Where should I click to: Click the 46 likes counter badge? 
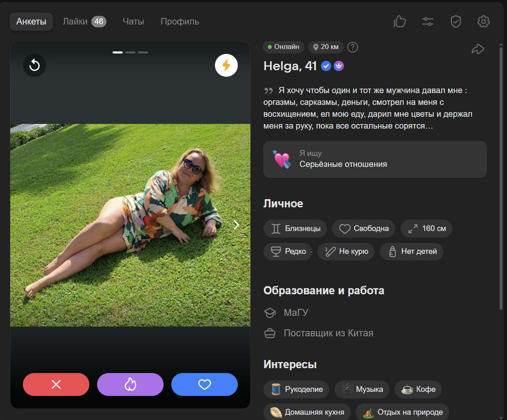tap(99, 22)
